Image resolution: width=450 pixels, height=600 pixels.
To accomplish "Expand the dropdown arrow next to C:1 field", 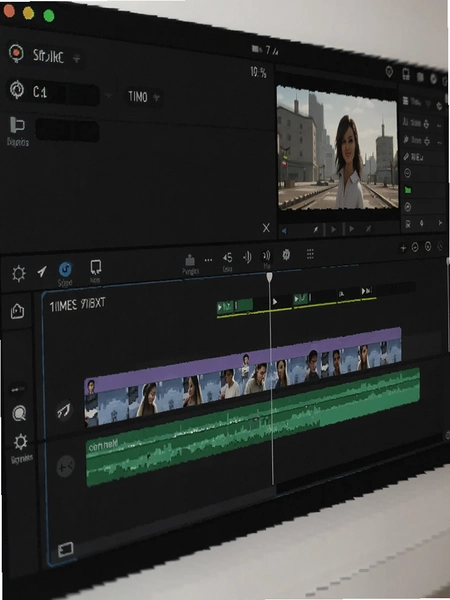I will click(x=109, y=95).
